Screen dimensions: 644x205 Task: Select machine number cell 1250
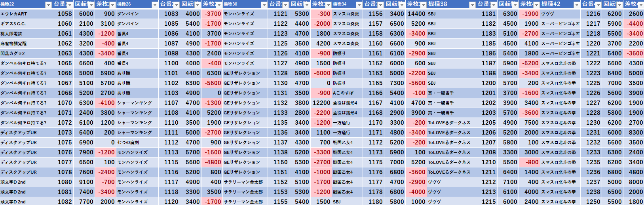tap(591, 202)
